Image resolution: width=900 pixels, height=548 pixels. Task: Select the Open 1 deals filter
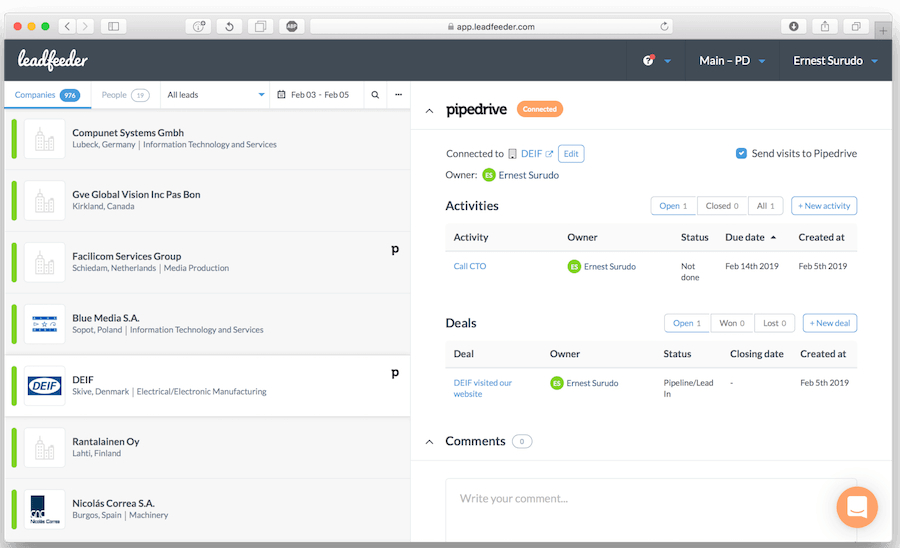(687, 323)
